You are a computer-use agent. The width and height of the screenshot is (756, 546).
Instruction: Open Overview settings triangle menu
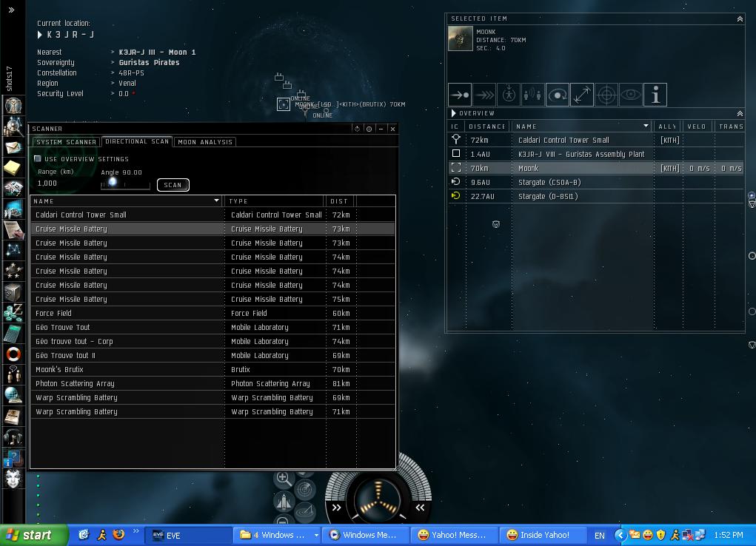(453, 113)
